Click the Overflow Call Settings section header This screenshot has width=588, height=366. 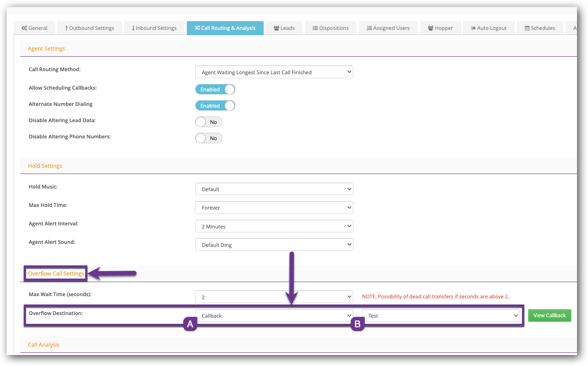click(55, 273)
